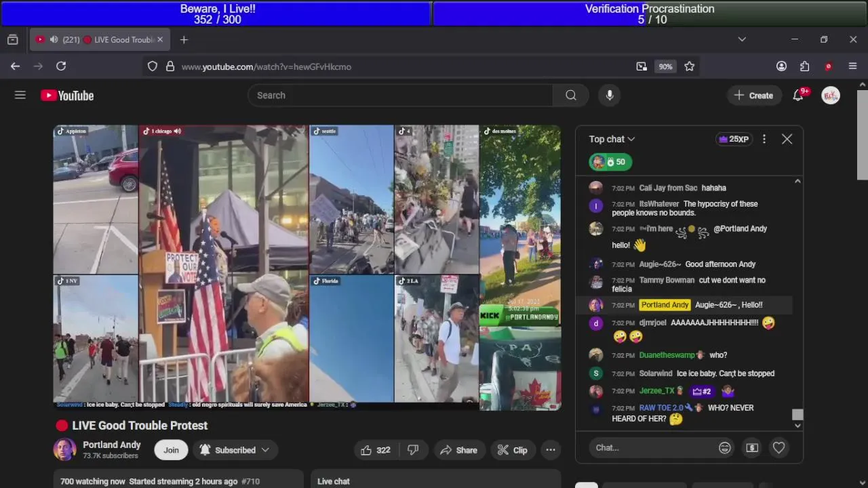List all tabs dropdown arrow
Screen dimensions: 868x488
(x=742, y=40)
